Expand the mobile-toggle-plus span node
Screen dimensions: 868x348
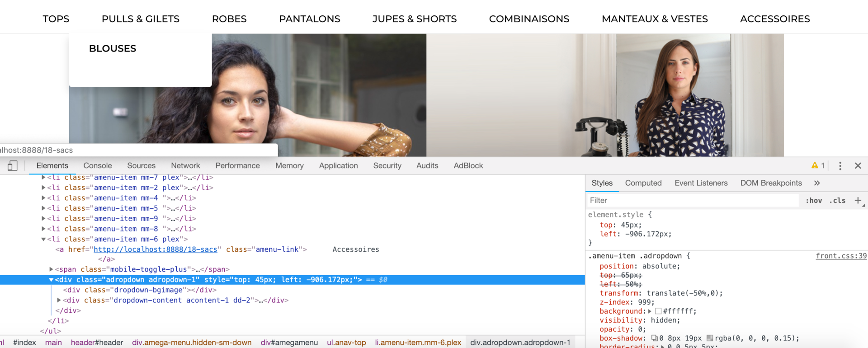coord(51,269)
